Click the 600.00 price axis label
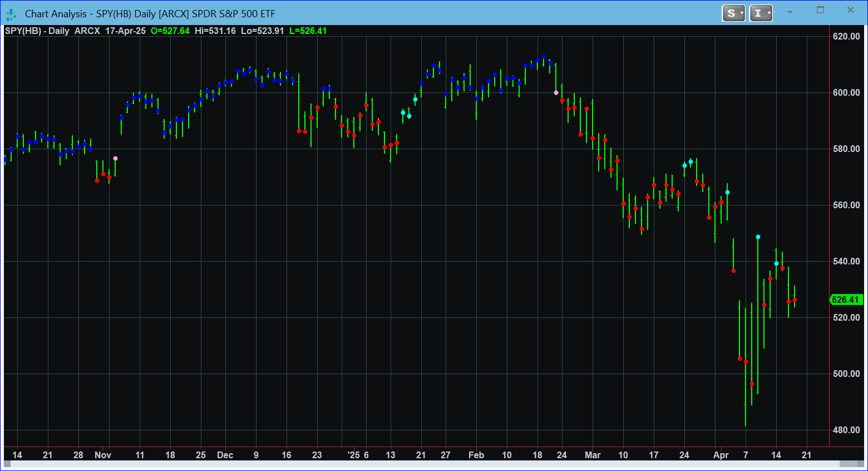This screenshot has height=471, width=868. tap(846, 92)
